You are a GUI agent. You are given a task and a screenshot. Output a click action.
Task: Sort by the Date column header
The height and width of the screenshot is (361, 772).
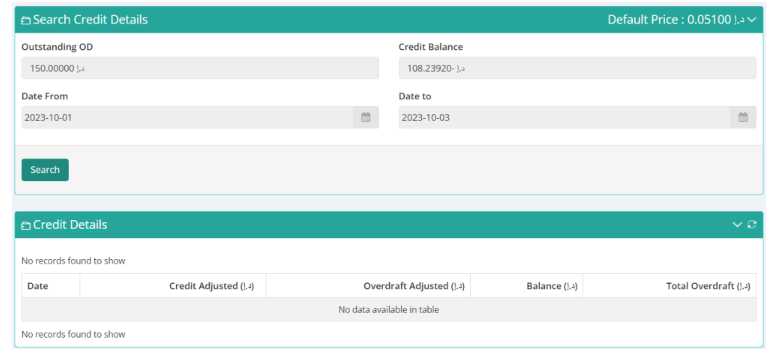(50, 286)
